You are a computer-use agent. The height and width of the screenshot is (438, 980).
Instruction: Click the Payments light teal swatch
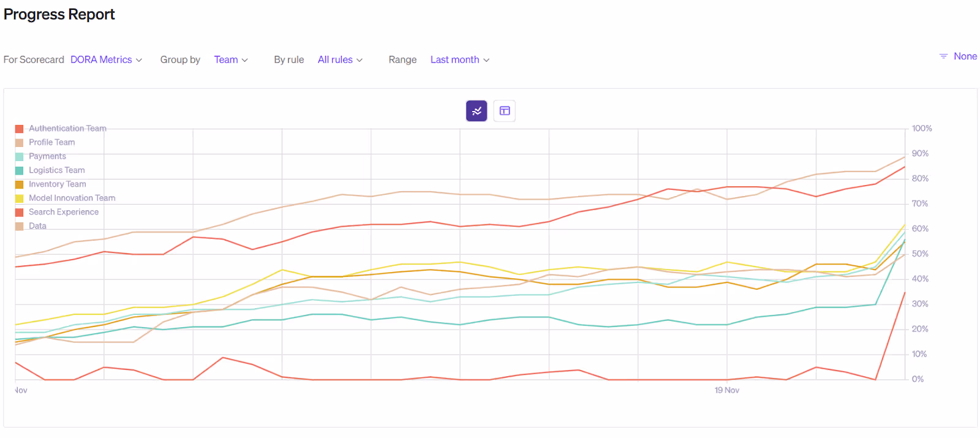(x=20, y=156)
